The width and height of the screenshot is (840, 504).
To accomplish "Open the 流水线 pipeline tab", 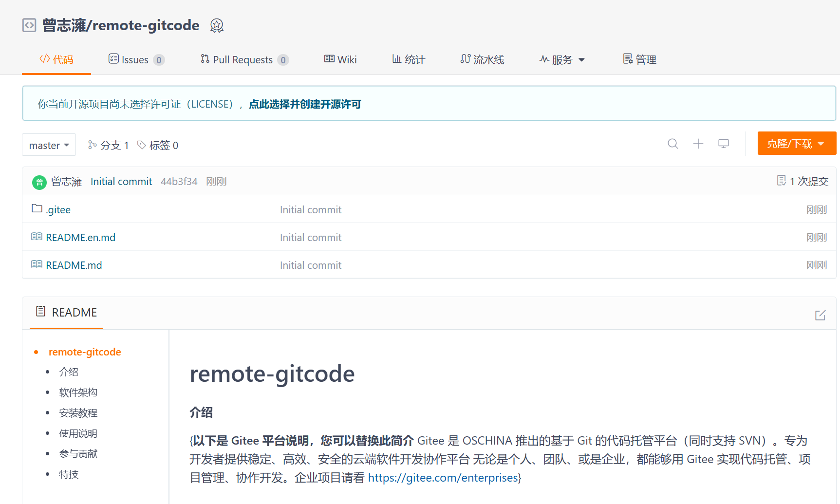I will 482,59.
